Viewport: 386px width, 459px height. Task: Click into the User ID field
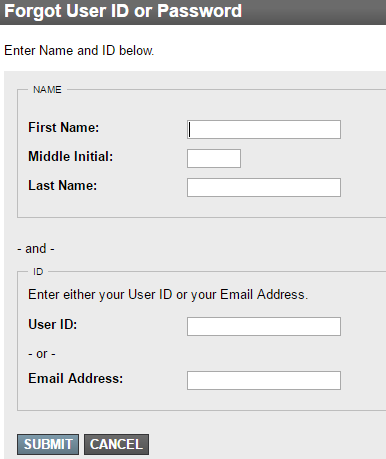tap(264, 326)
